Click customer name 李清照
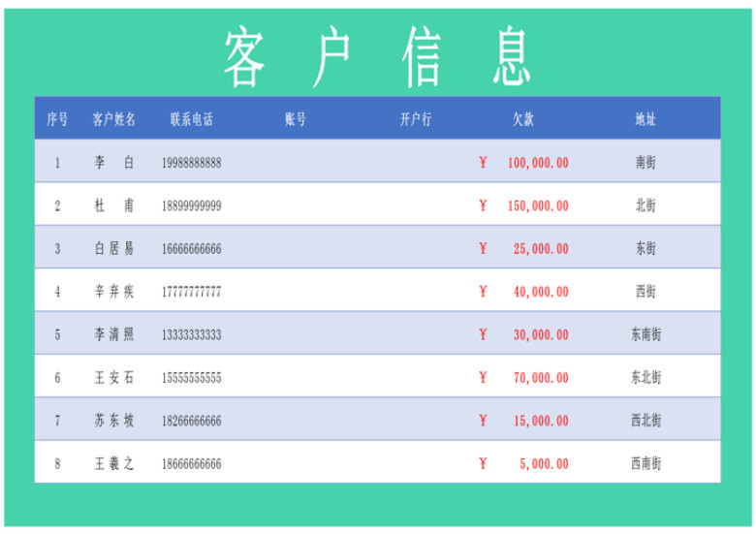The width and height of the screenshot is (756, 534). 113,334
